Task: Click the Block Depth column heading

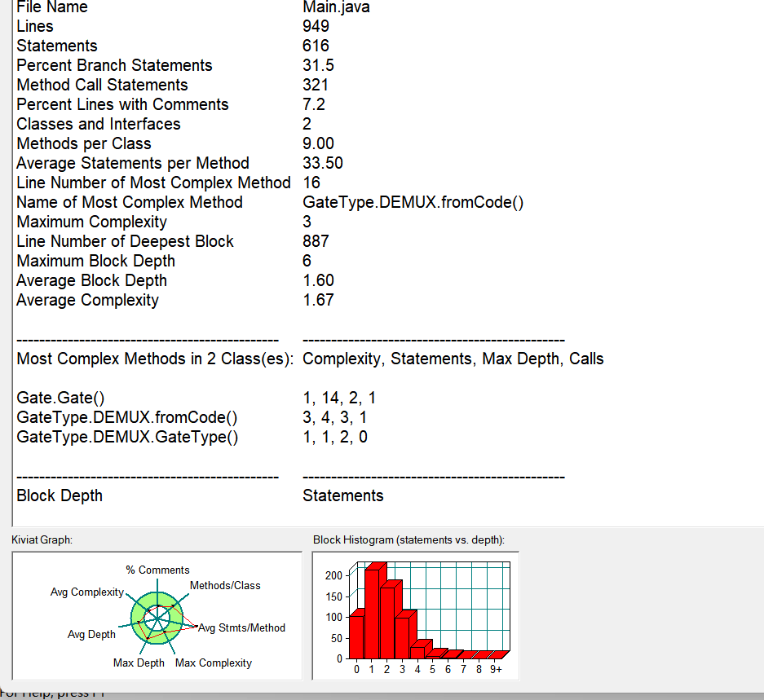Action: tap(60, 496)
